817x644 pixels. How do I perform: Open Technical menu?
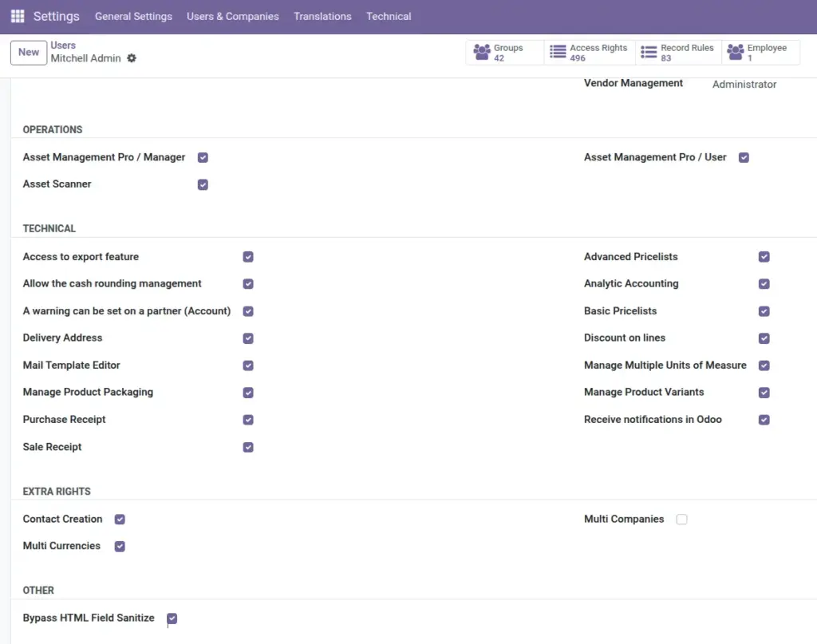tap(389, 16)
